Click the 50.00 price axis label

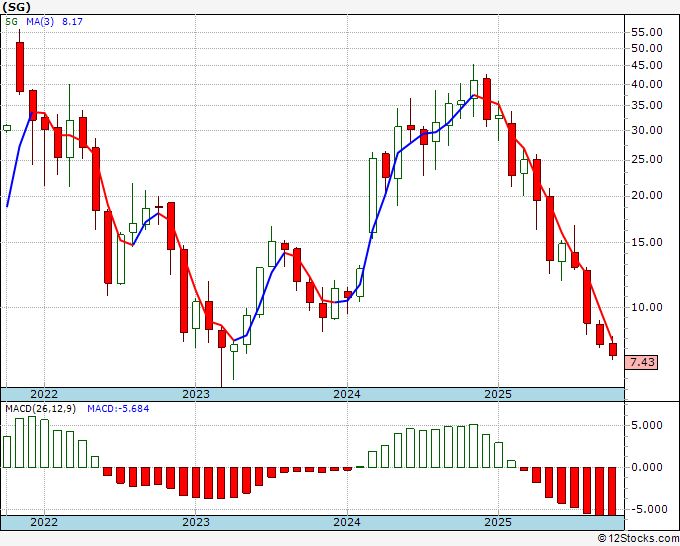tap(647, 48)
